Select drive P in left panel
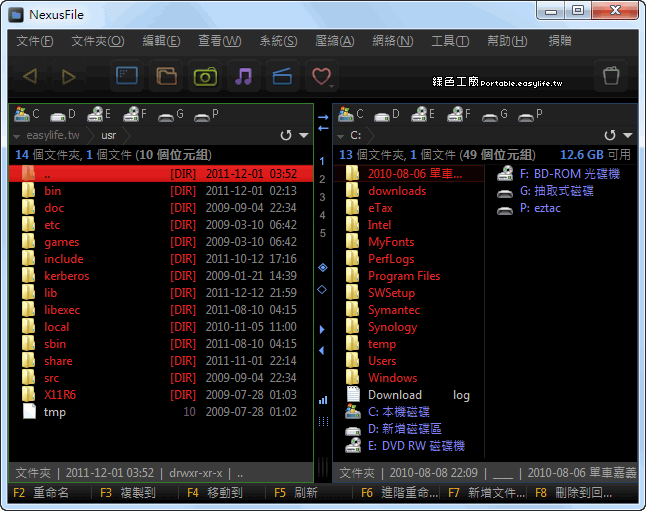 coord(206,114)
